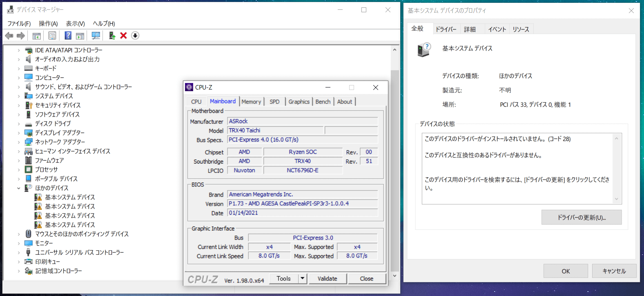
Task: Click the blue question mark Help icon
Action: coord(68,36)
